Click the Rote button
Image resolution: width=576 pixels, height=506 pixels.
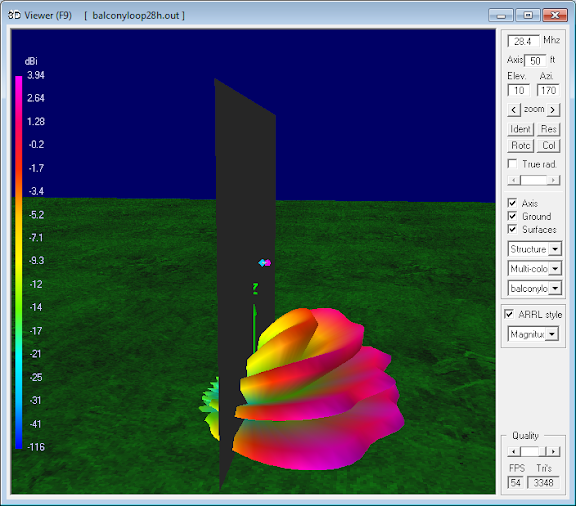(x=520, y=146)
